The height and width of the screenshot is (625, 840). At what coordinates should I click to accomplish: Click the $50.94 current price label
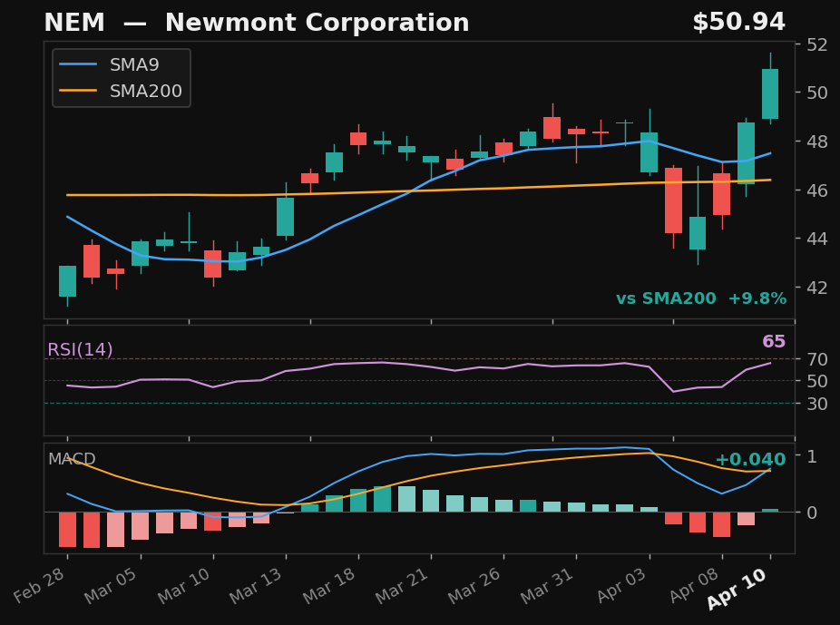(738, 23)
